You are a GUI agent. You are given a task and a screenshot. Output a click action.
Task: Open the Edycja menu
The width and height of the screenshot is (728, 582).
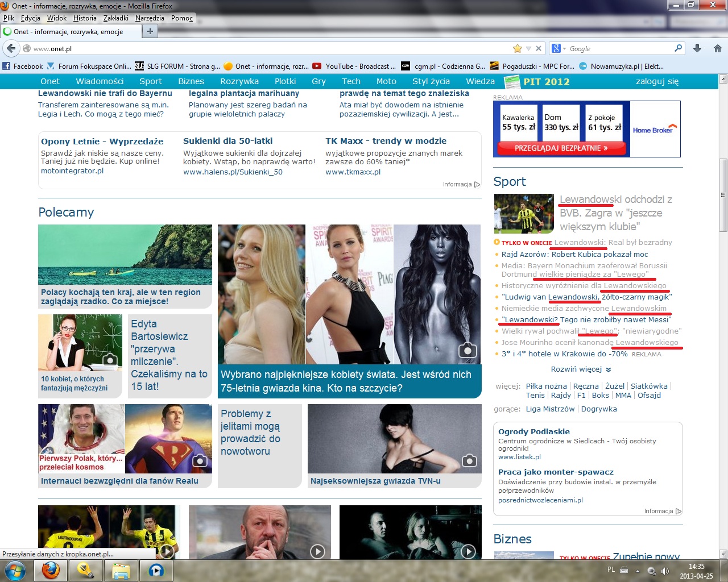pyautogui.click(x=31, y=18)
